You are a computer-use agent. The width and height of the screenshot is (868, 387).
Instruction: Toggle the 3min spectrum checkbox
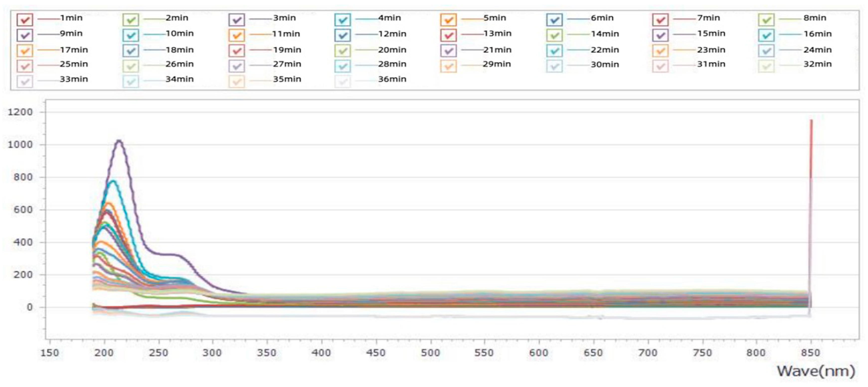tap(237, 19)
